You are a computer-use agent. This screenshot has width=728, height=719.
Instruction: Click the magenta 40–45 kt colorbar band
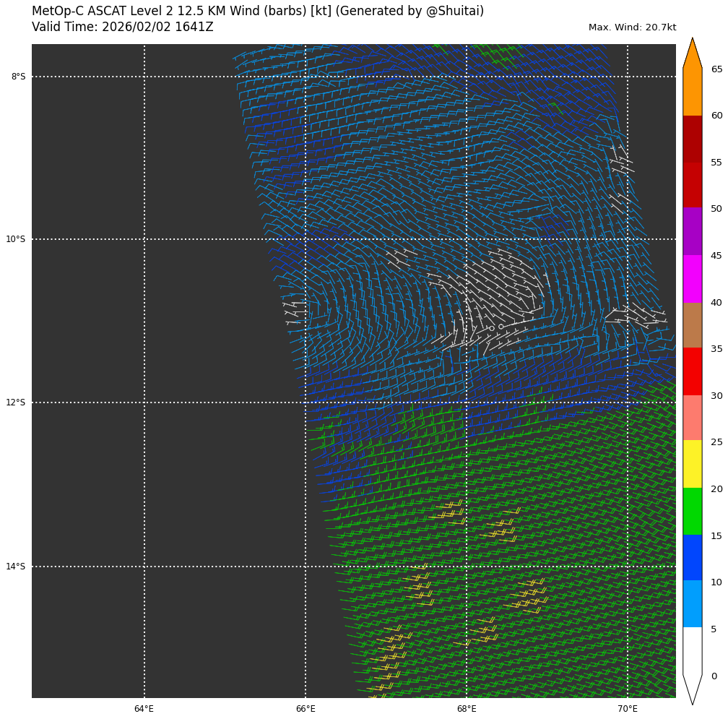tap(692, 279)
